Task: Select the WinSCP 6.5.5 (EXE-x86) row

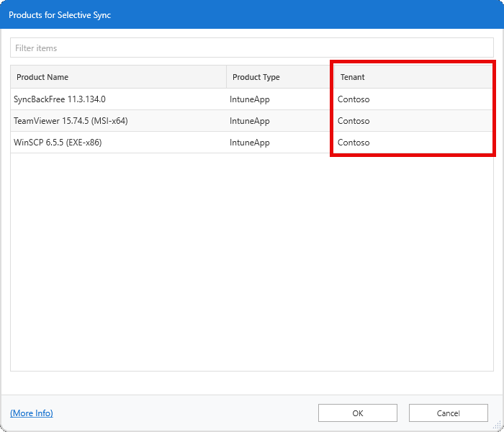Action: pos(252,143)
